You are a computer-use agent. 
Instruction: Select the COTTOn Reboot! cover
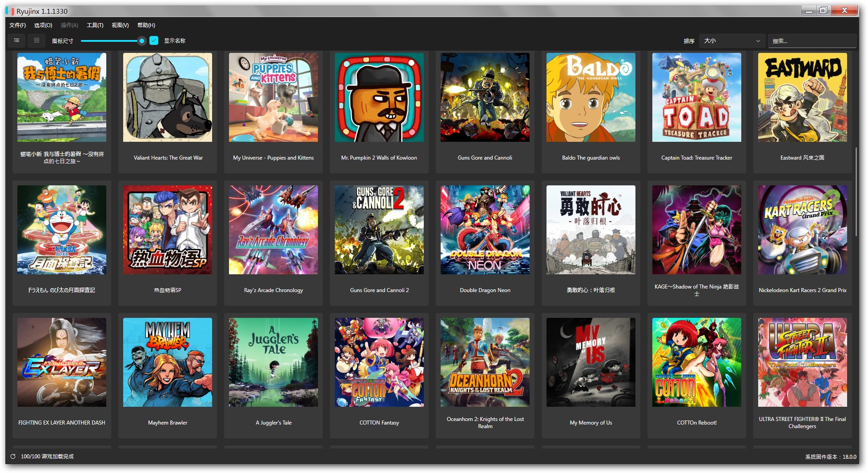[x=697, y=362]
